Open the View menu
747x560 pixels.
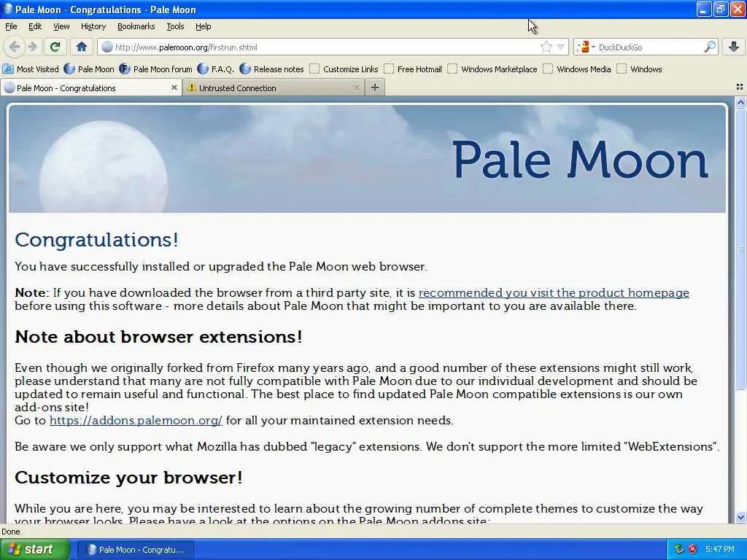click(61, 26)
